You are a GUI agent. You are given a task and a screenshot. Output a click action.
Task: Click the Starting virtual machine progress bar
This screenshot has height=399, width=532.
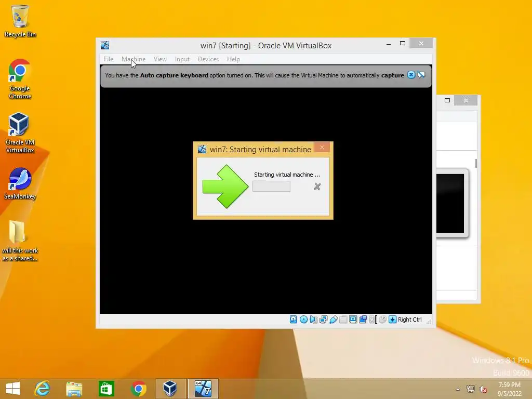[271, 187]
